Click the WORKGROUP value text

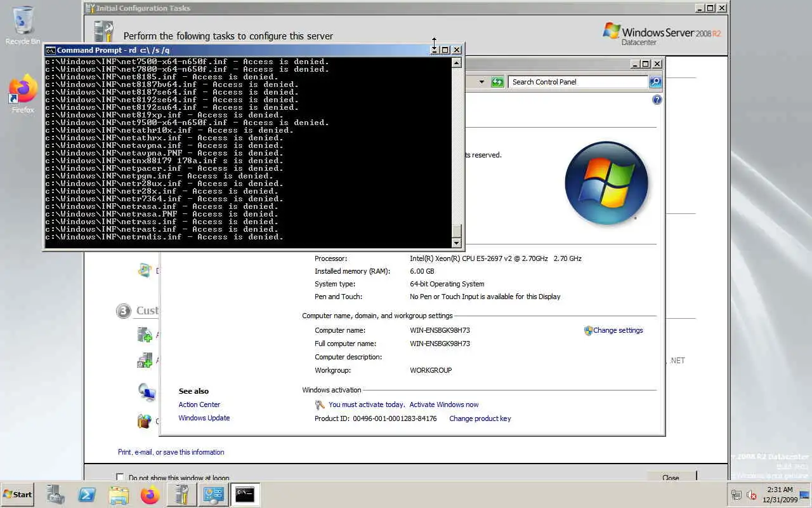[431, 370]
